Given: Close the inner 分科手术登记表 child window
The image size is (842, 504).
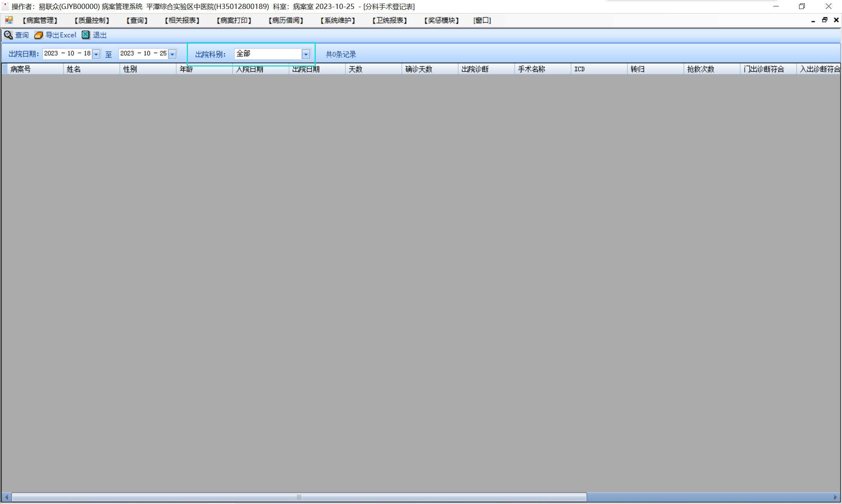Looking at the screenshot, I should 836,20.
